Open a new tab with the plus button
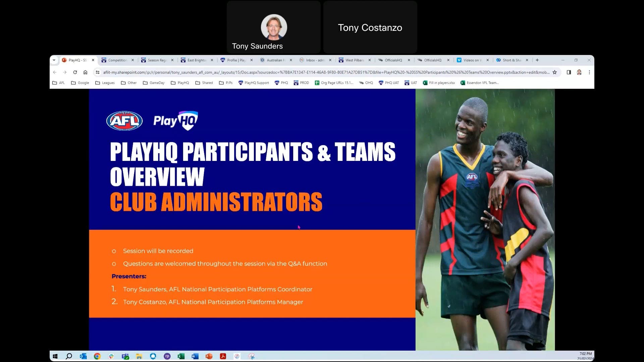Viewport: 644px width, 362px height. point(537,60)
